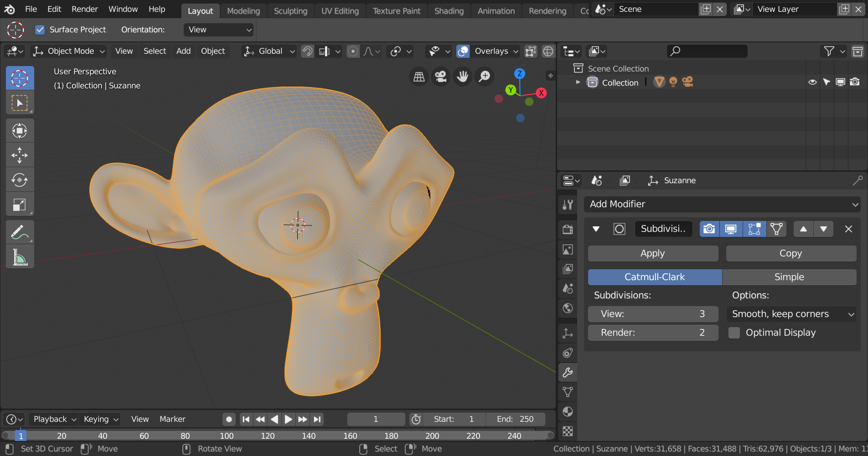Select the Select Box tool

coord(20,103)
